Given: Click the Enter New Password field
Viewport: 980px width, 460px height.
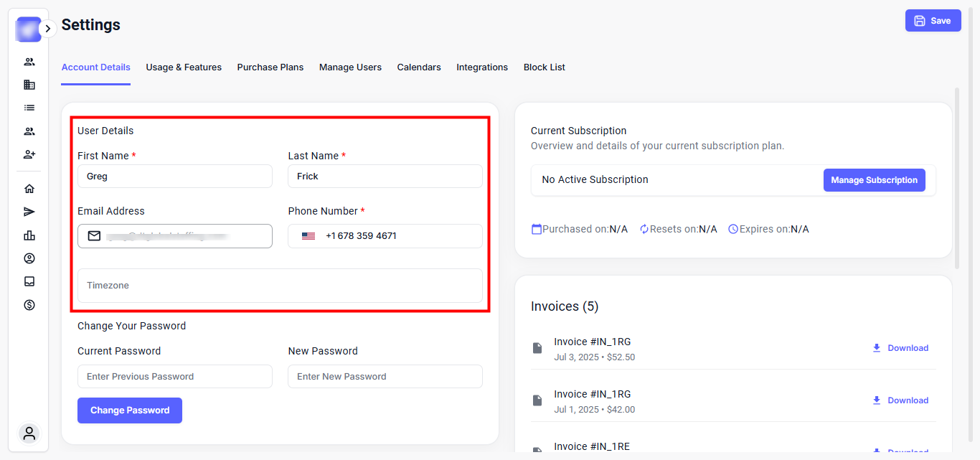Looking at the screenshot, I should coord(385,377).
